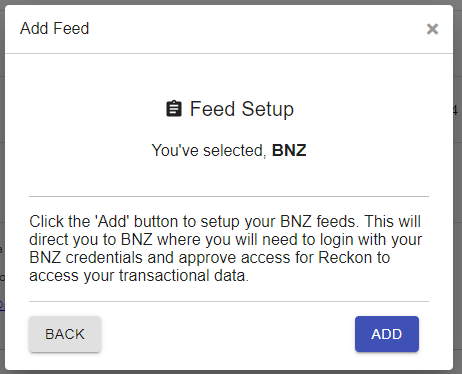Click the divider line above the buttons
Viewport: 462px width, 374px height.
[229, 302]
